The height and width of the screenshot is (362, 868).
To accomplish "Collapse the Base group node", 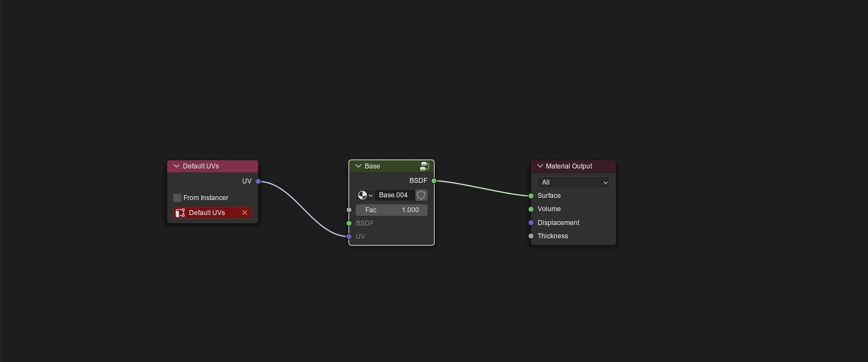I will [358, 166].
